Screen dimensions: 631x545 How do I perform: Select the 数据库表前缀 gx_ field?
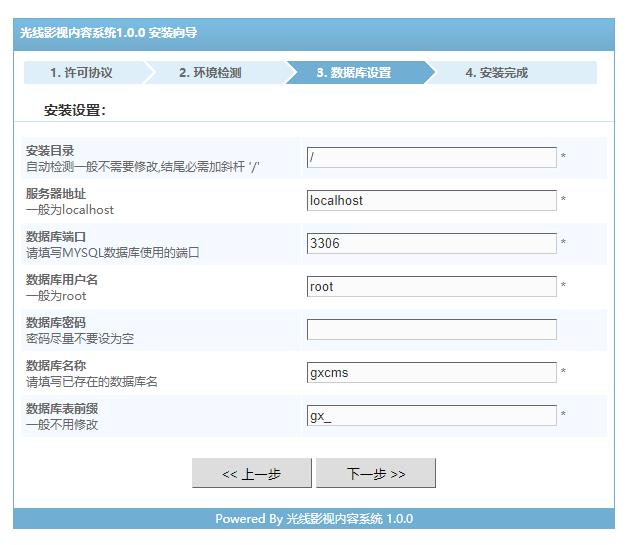click(431, 416)
